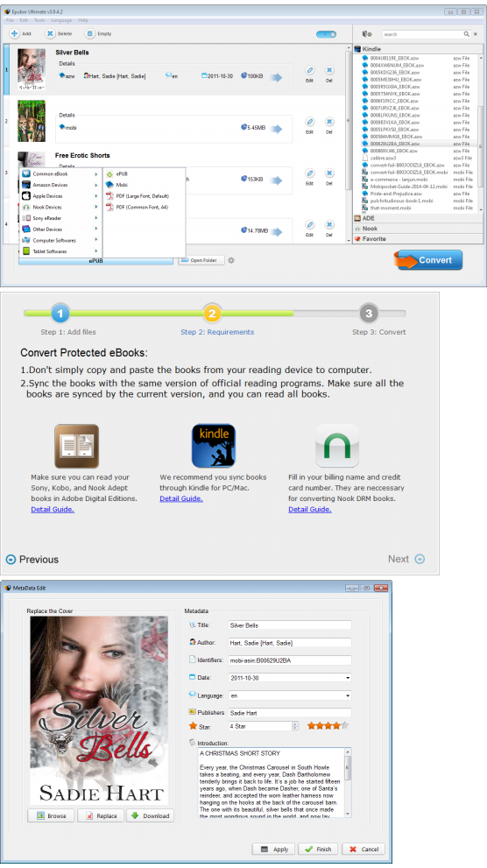Click Edit icon on the 14.78MB book row
Screen dimensions: 487x868
[310, 225]
